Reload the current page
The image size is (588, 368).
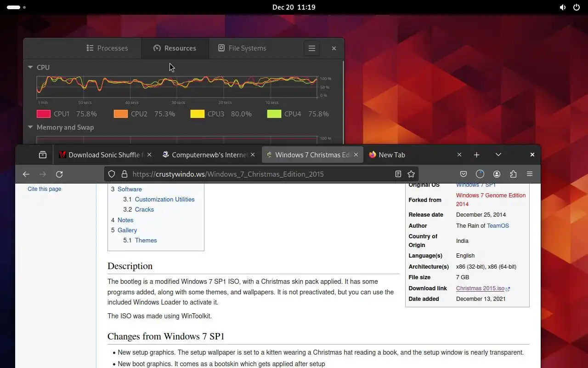[x=59, y=174]
